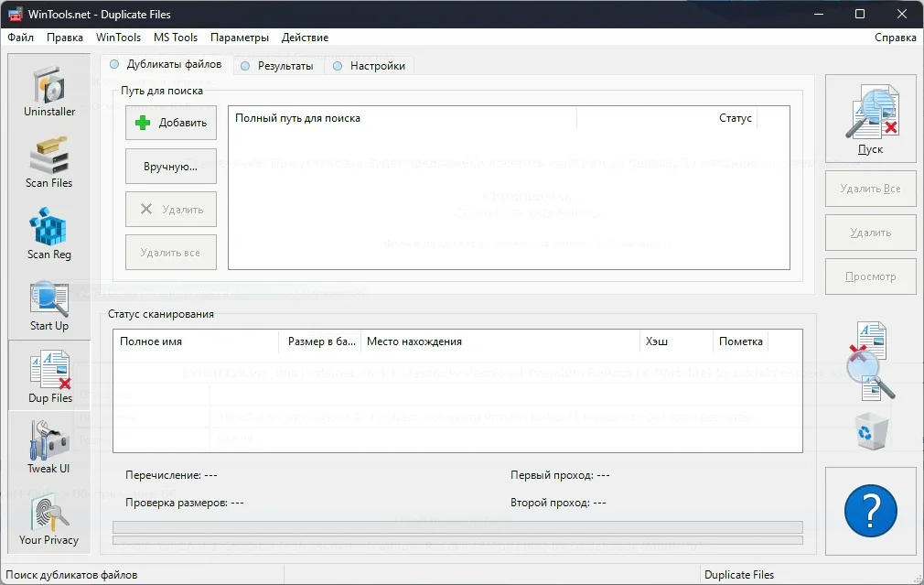
Task: Open the Uninstaller tool in sidebar
Action: tap(49, 92)
